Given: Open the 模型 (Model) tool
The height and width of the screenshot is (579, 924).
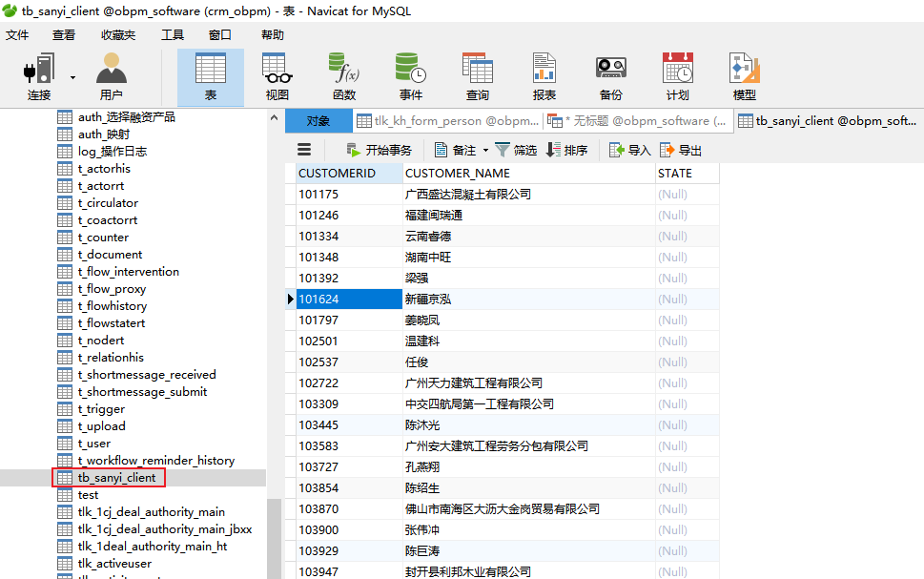Looking at the screenshot, I should [x=745, y=77].
